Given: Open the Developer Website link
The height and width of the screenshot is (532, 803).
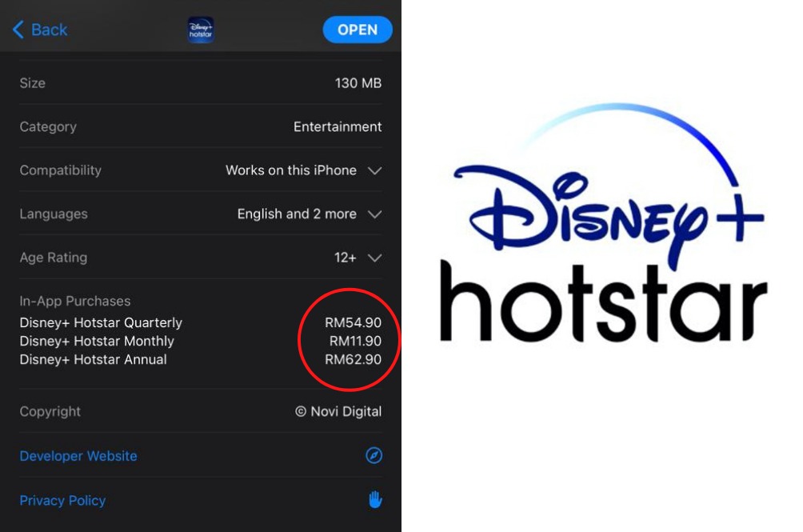Looking at the screenshot, I should click(78, 456).
